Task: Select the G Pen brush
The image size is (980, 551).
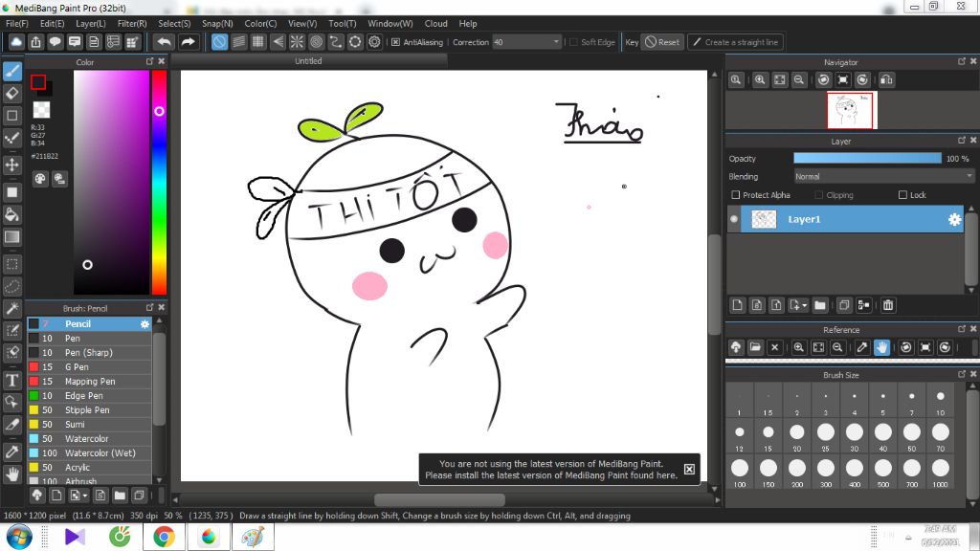Action: tap(89, 366)
